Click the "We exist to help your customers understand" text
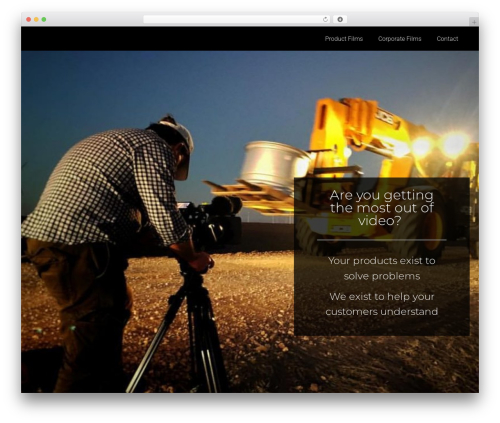The width and height of the screenshot is (500, 423). [x=382, y=304]
